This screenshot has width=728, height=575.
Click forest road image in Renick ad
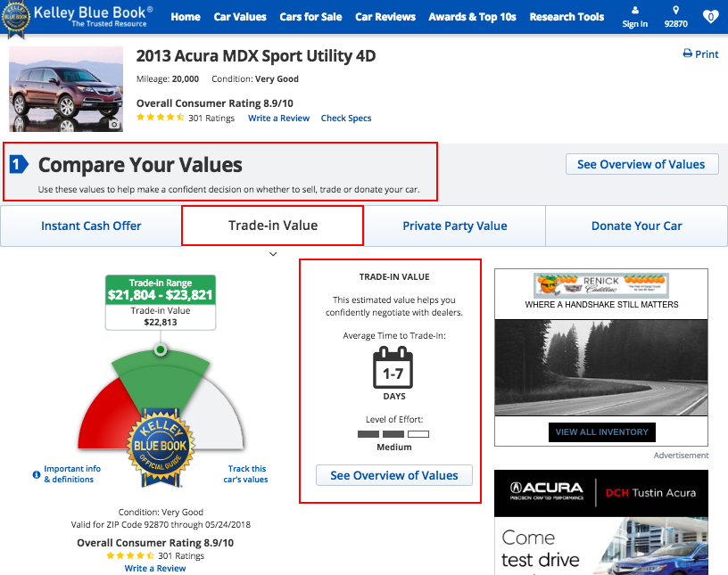601,367
